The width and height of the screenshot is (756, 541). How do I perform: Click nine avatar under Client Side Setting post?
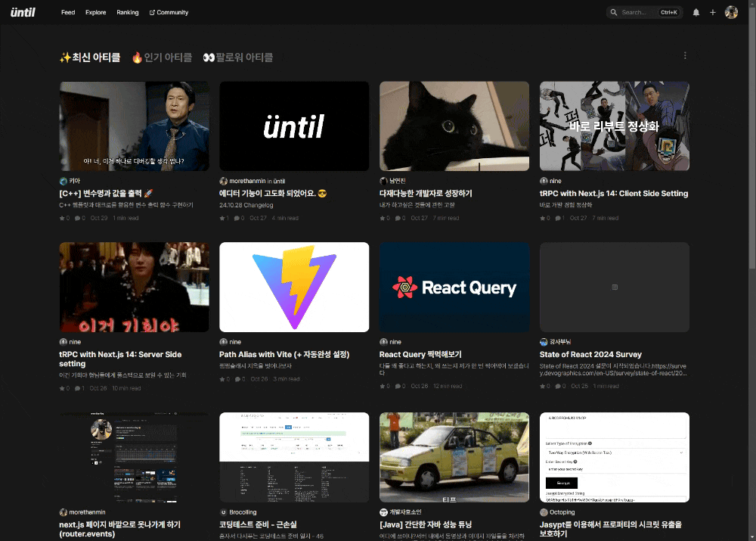pos(544,181)
